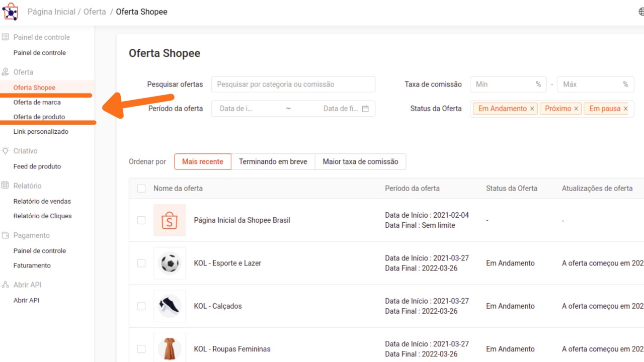644x362 pixels.
Task: Check the KOL - Esporte e Lazer row
Action: tap(141, 263)
